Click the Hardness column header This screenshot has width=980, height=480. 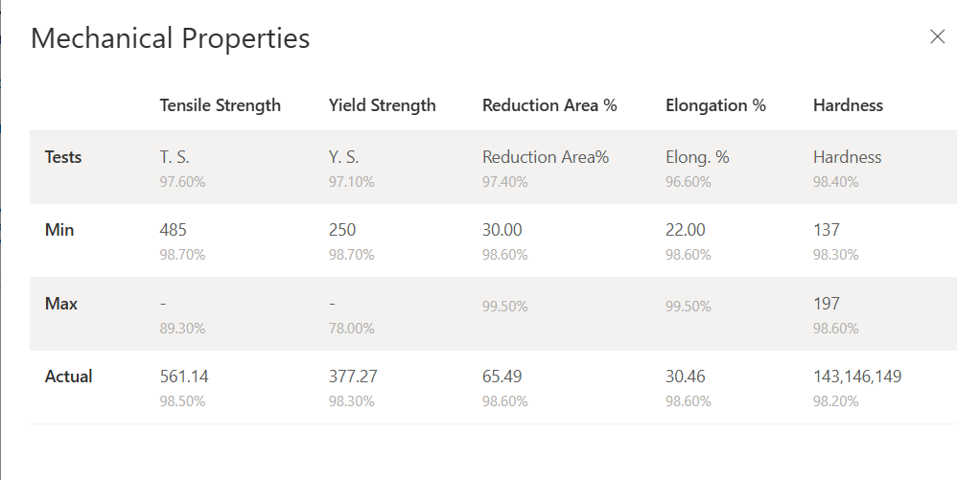point(848,105)
